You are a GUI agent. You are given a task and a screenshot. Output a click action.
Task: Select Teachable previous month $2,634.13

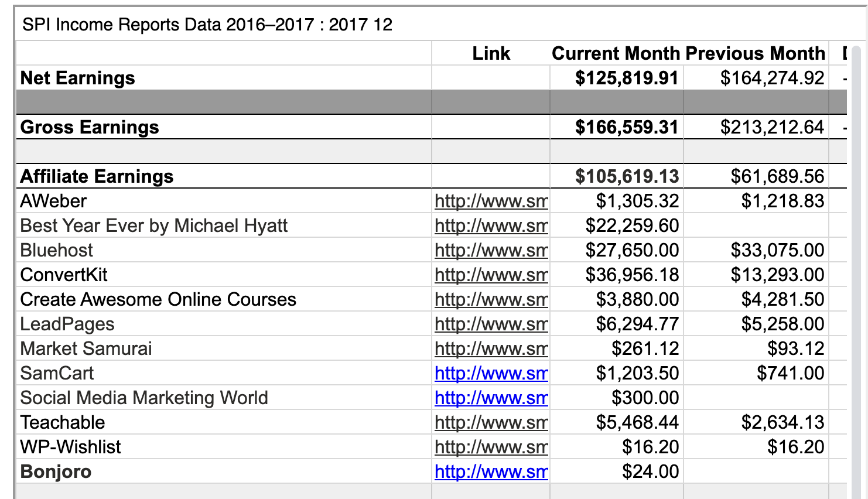[782, 422]
